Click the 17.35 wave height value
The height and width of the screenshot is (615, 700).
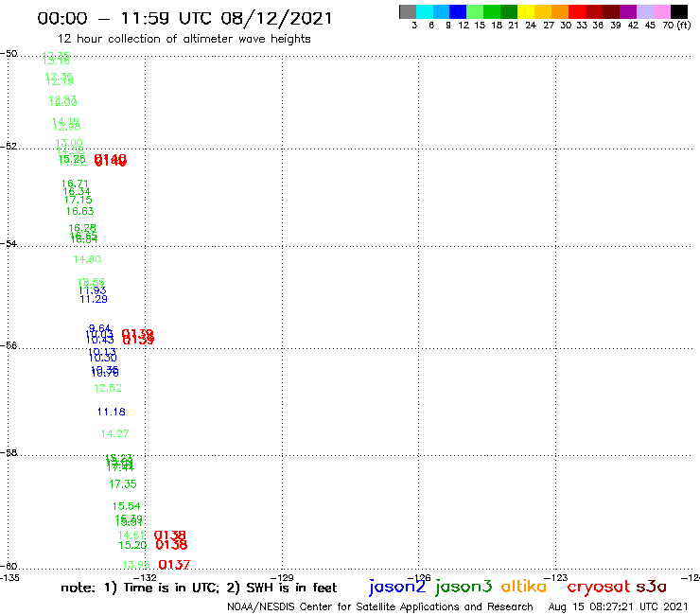tap(123, 484)
